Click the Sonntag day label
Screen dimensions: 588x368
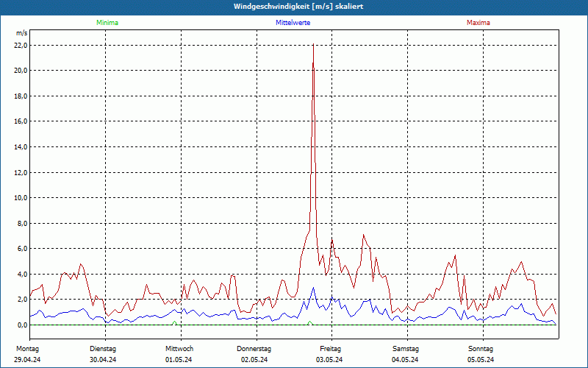(481, 349)
